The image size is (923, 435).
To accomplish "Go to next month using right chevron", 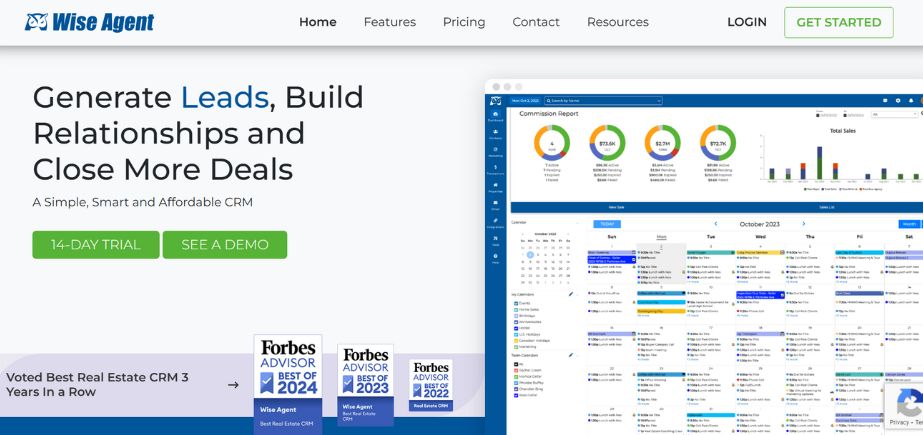I will coord(804,224).
